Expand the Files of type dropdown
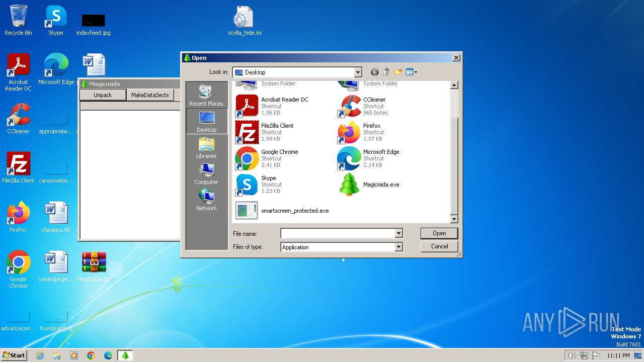Image resolution: width=644 pixels, height=362 pixels. [x=398, y=247]
